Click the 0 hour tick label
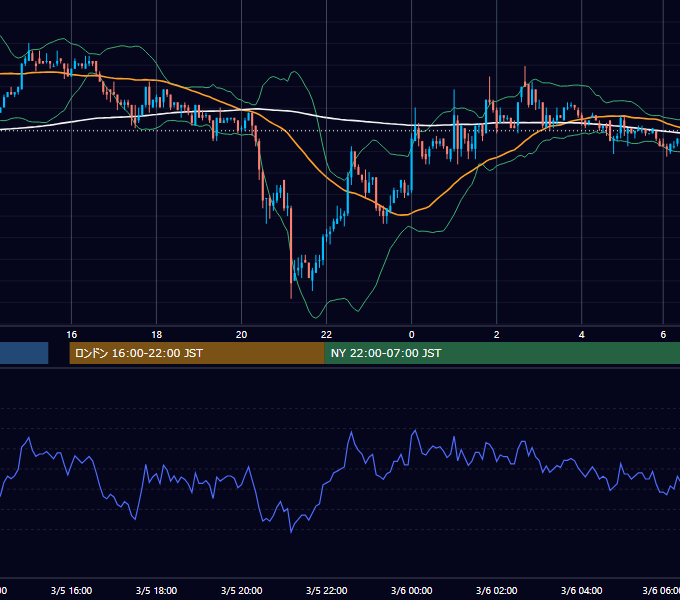This screenshot has height=600, width=680. pyautogui.click(x=412, y=335)
